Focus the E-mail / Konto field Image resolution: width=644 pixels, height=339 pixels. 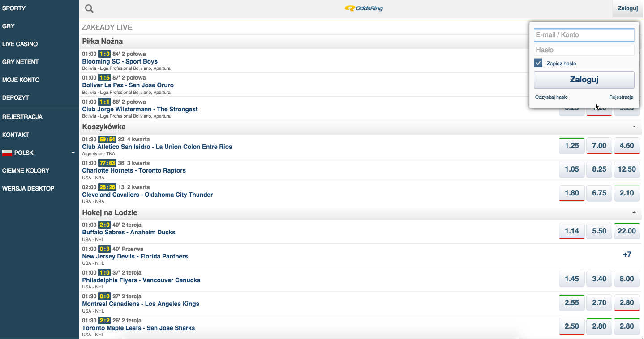pos(584,35)
